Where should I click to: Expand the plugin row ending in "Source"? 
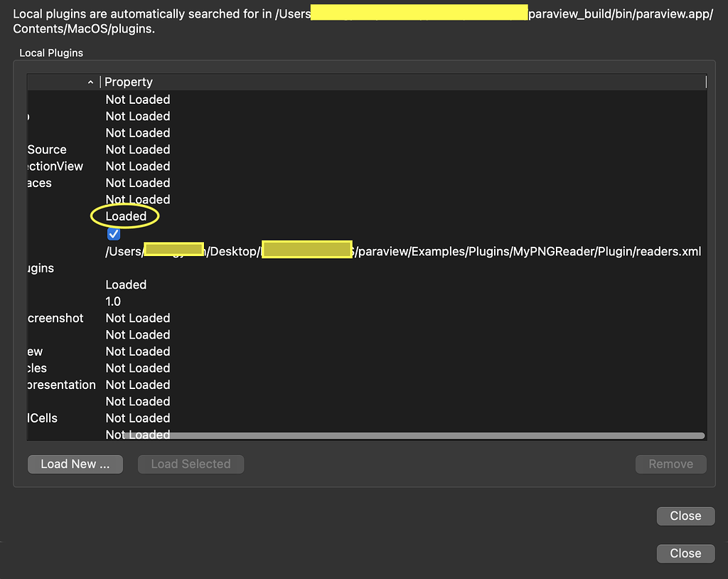(46, 149)
